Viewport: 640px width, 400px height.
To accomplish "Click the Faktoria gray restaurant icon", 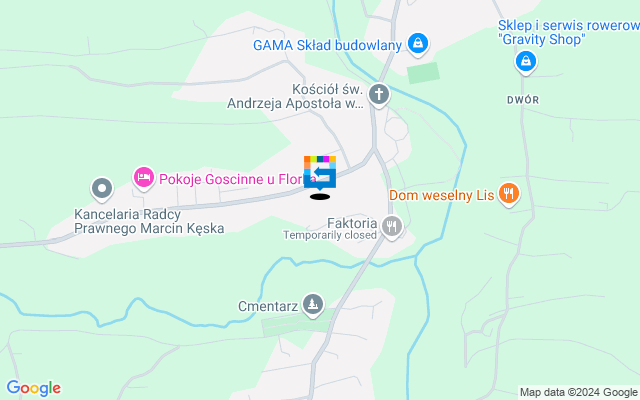I will (x=392, y=227).
